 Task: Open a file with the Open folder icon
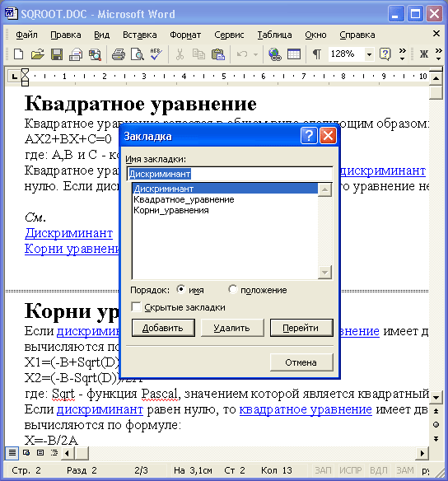point(37,54)
